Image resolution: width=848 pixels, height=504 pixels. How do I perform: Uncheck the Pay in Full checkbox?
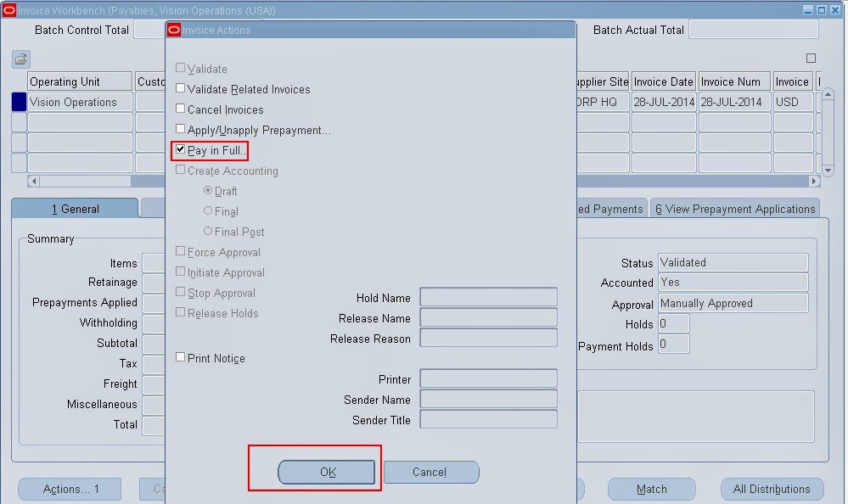179,150
